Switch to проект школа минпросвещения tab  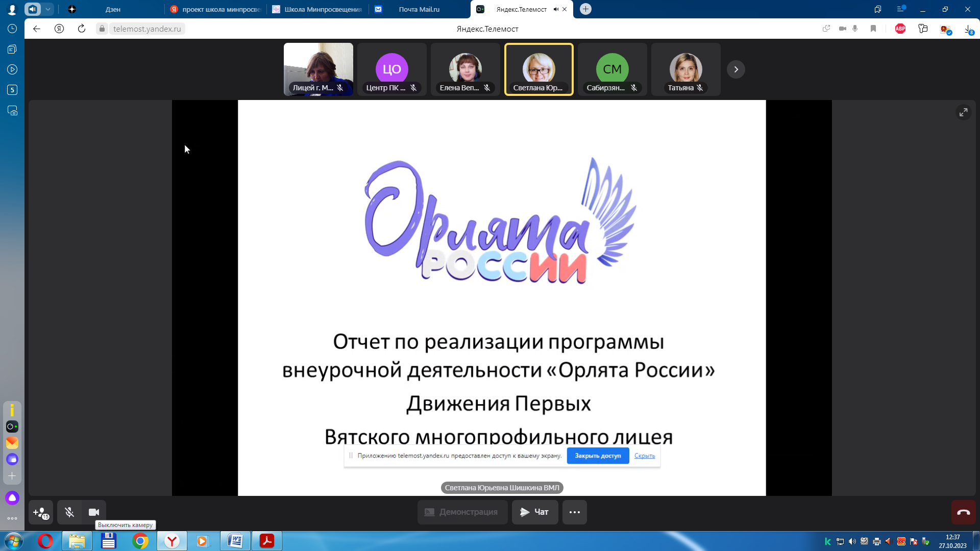coord(216,9)
